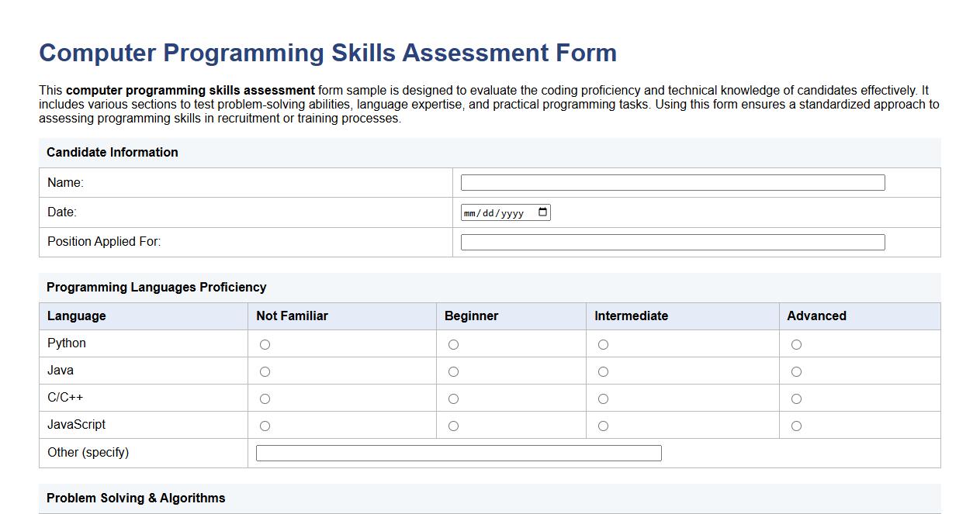
Task: Click the Problem Solving & Algorithms header
Action: pyautogui.click(x=136, y=498)
